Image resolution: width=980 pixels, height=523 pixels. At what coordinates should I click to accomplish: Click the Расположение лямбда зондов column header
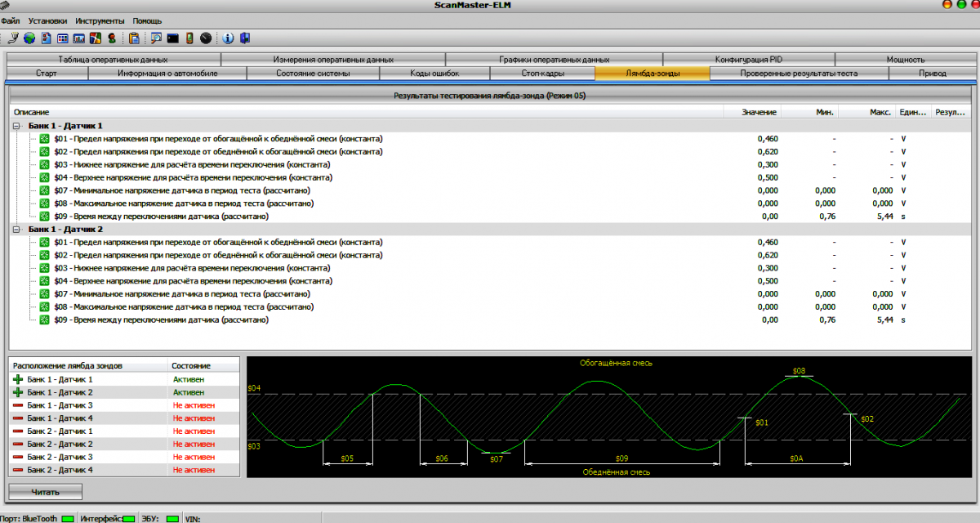coord(87,366)
